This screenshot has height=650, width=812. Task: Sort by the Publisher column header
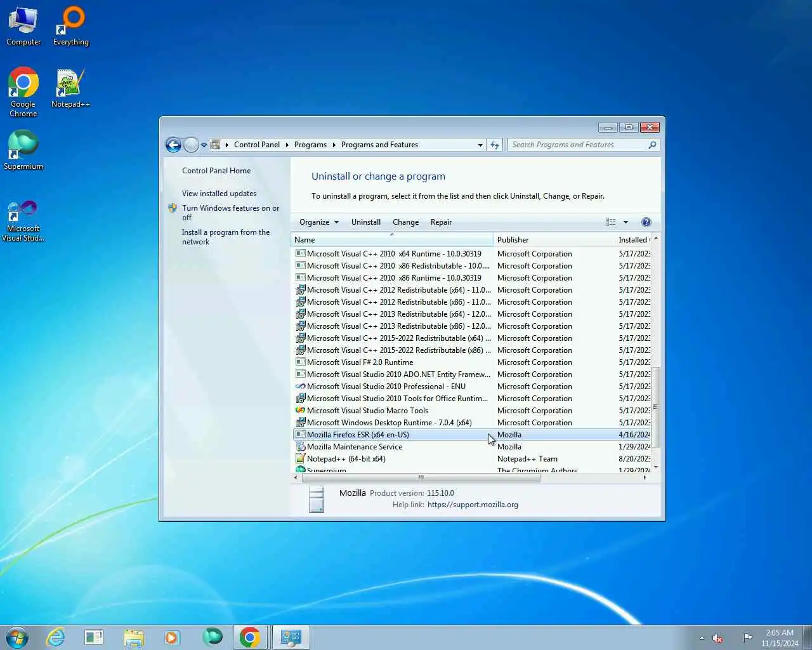tap(554, 240)
